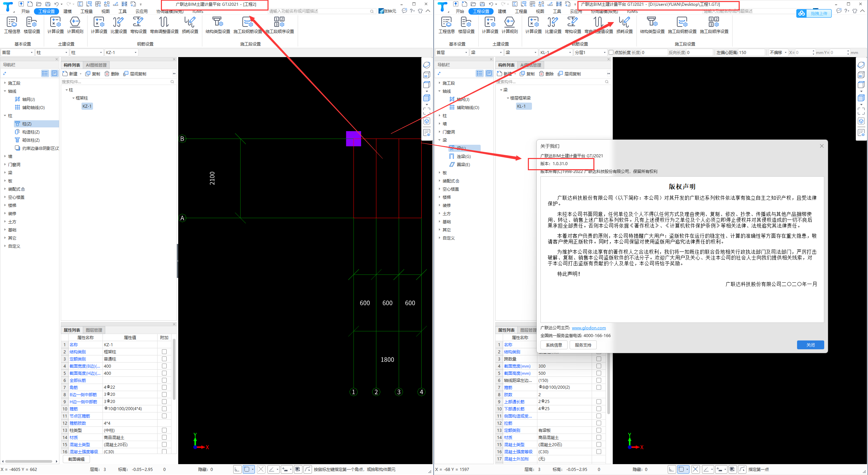The image size is (868, 475).
Task: Click 截面编辑 button in left window
Action: tap(76, 459)
